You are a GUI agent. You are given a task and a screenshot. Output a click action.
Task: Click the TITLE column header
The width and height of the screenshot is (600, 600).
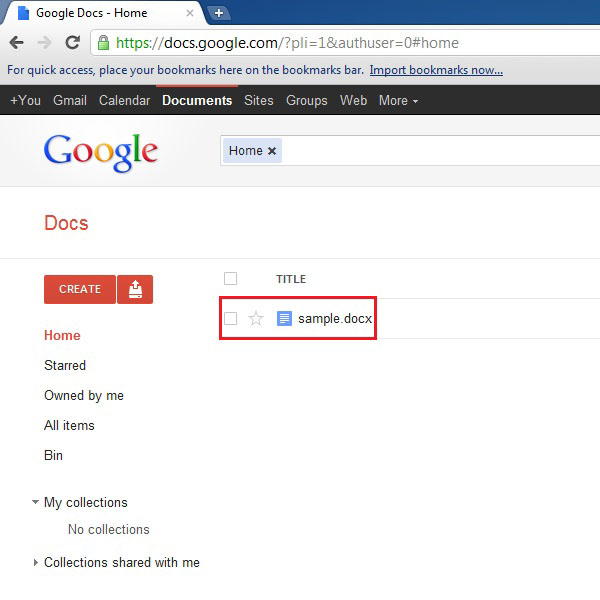pos(291,279)
